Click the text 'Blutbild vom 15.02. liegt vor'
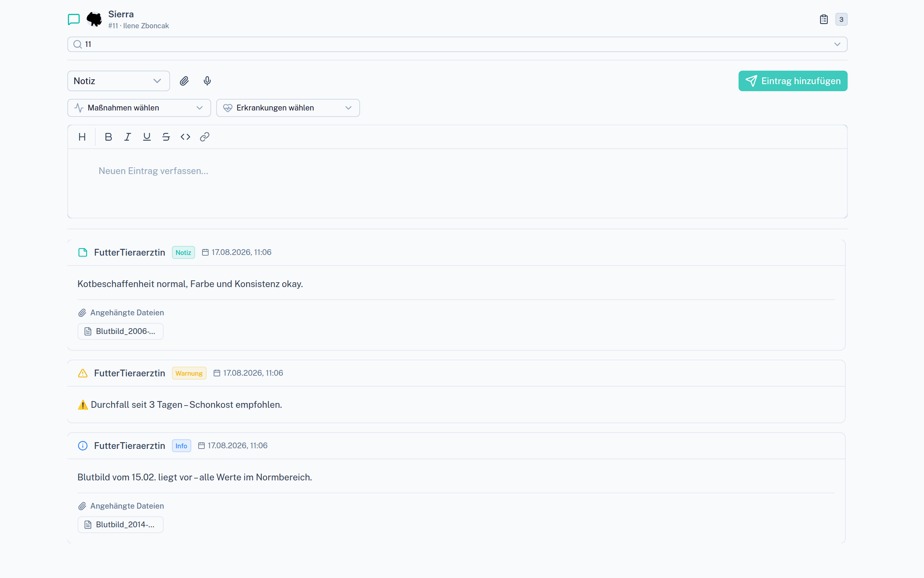The height and width of the screenshot is (578, 924). coord(135,477)
